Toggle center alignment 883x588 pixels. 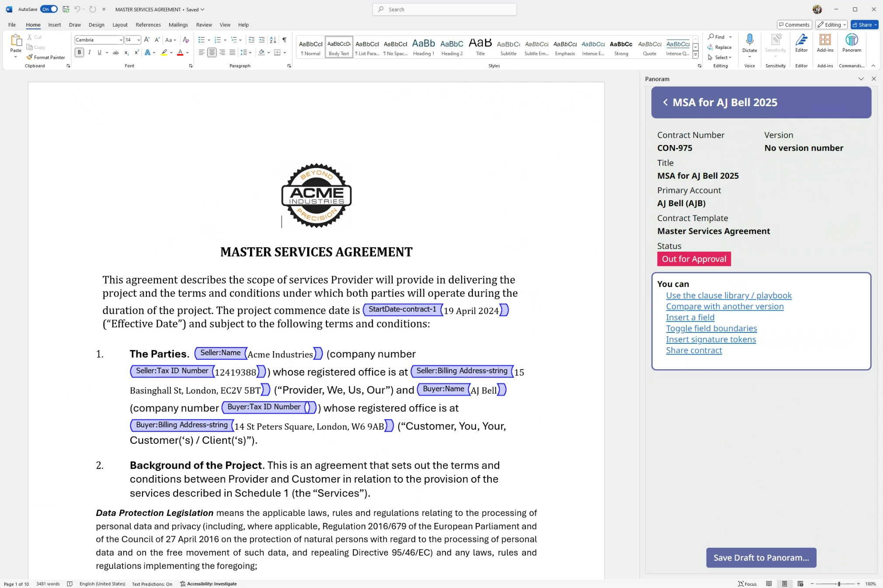(x=212, y=52)
